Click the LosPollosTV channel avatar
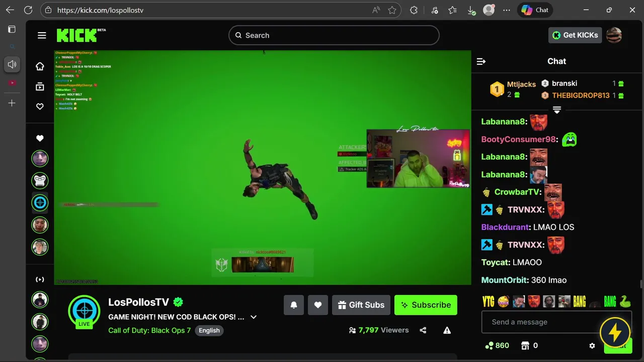Viewport: 644px width, 362px height. (84, 311)
